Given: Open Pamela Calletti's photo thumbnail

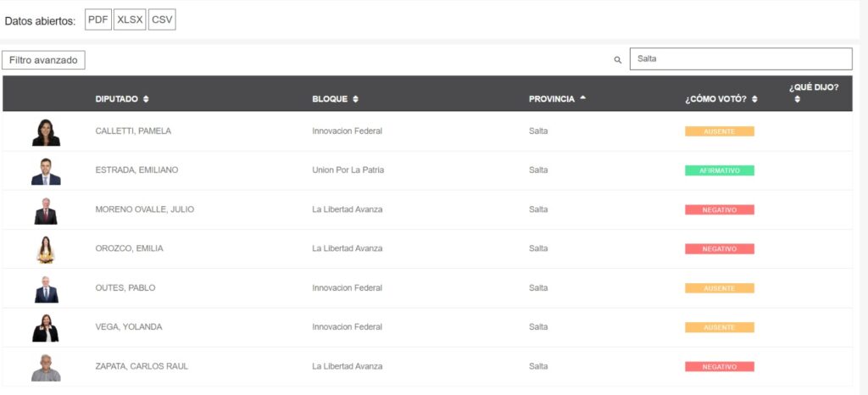Looking at the screenshot, I should click(x=46, y=132).
